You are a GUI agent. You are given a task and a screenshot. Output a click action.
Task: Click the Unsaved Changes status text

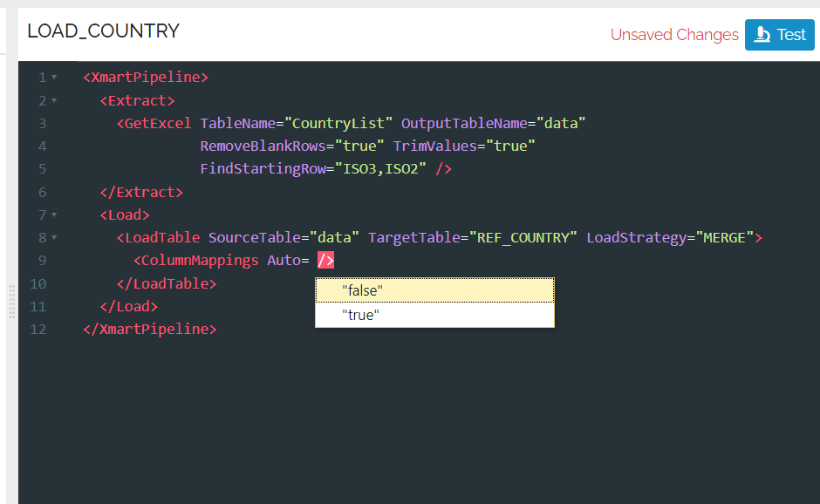tap(674, 35)
